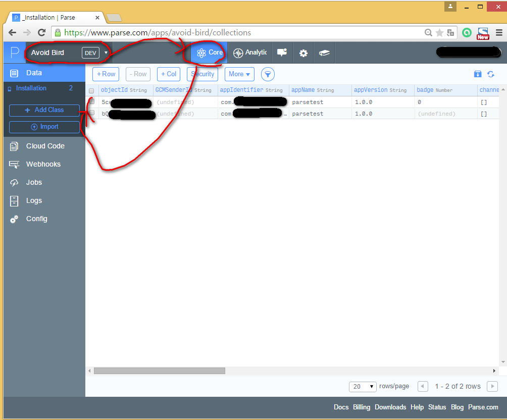
Task: Open the push notifications speech bubble icon
Action: click(x=282, y=52)
